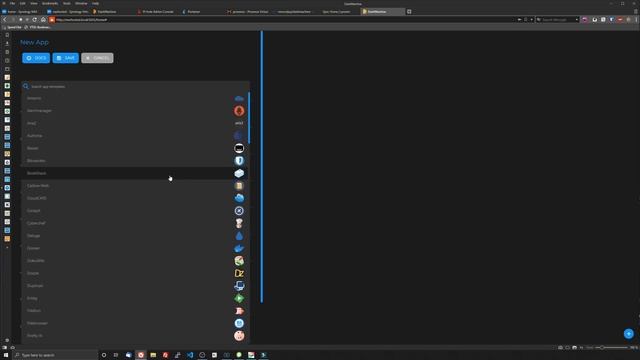Screen dimensions: 640x360
Task: Open the Window menu
Action: [x=81, y=3]
